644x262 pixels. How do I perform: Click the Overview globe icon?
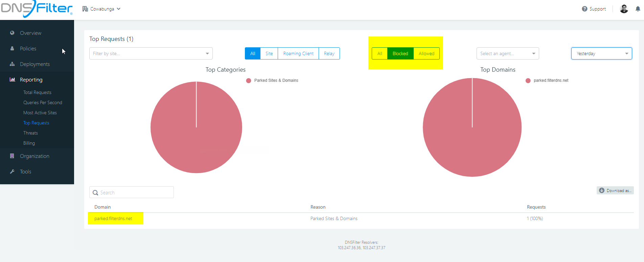[12, 33]
